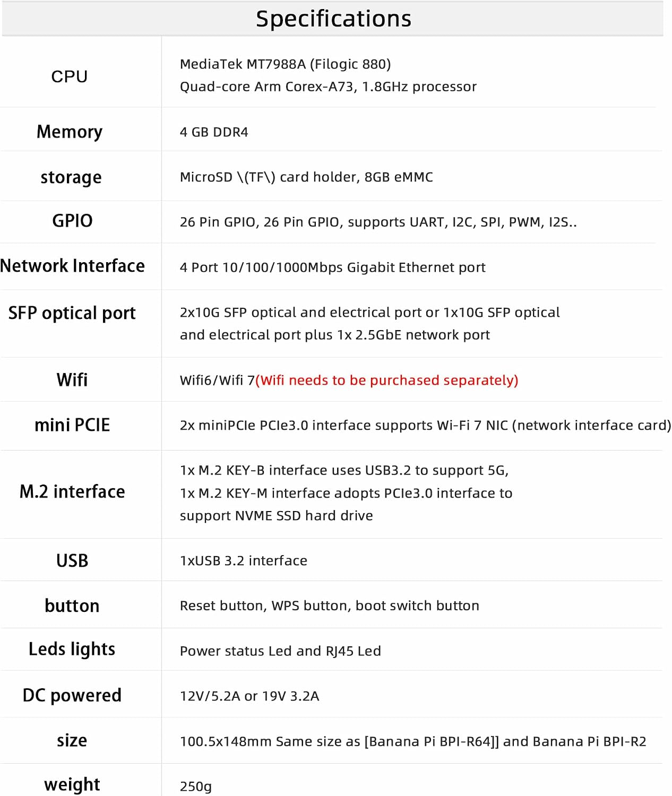Click the 1xUSB 3.2 interface text
Screen dimensions: 672x796
244,561
